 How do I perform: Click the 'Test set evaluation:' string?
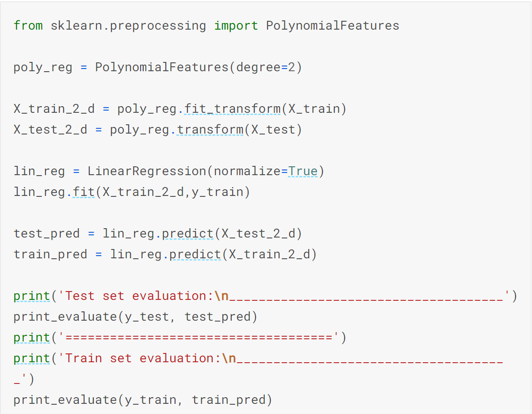point(139,296)
